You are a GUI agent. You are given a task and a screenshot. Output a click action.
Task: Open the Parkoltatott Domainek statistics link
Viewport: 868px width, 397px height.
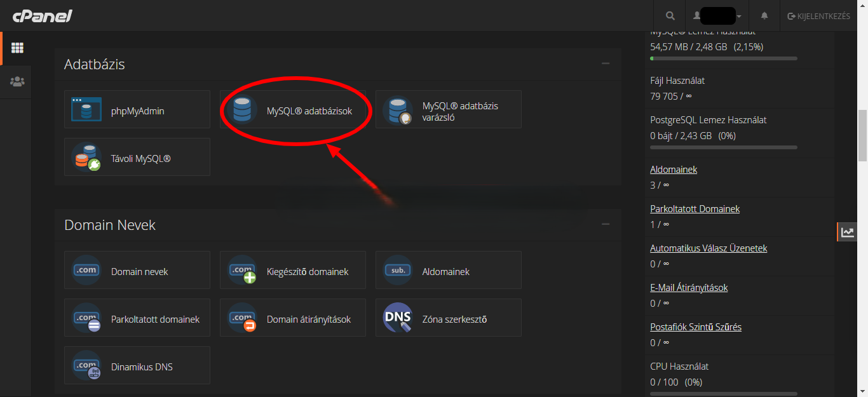tap(695, 209)
